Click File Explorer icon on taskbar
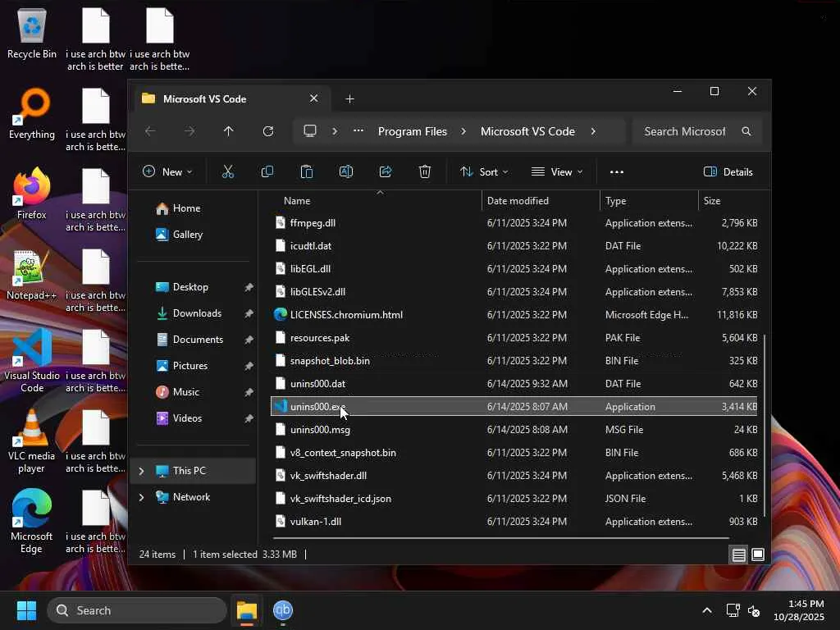The height and width of the screenshot is (630, 840). tap(247, 610)
